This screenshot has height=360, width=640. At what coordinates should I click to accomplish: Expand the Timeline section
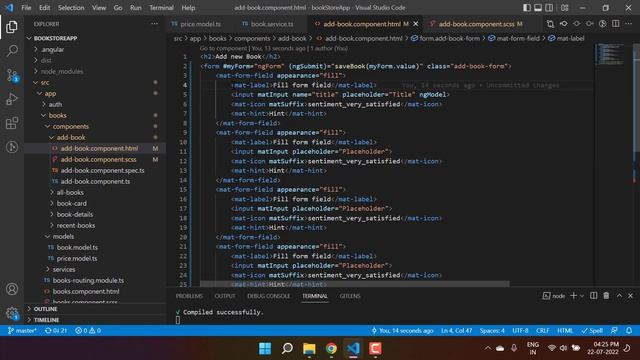[x=95, y=320]
